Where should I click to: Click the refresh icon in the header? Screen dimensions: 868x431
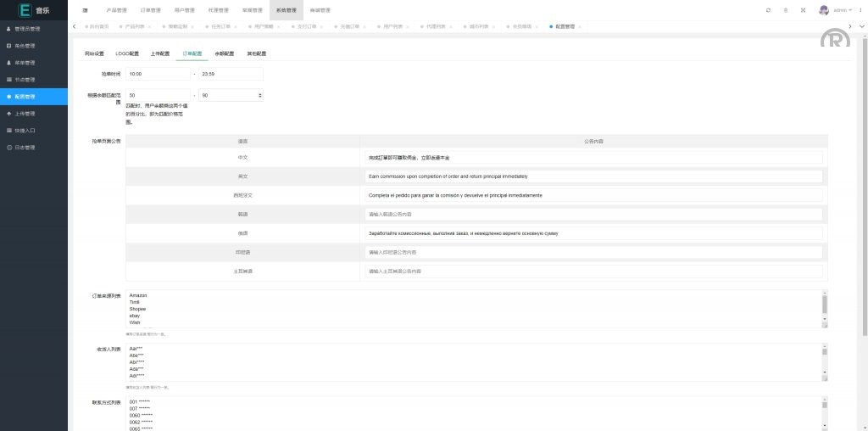click(x=768, y=10)
